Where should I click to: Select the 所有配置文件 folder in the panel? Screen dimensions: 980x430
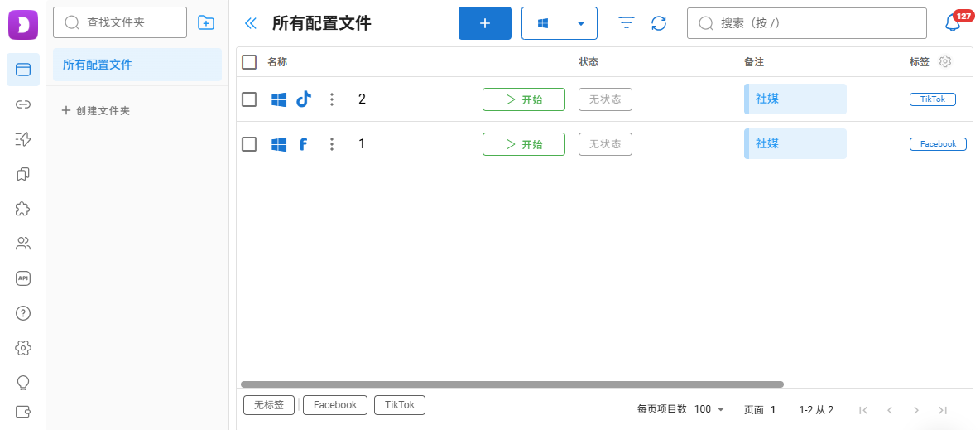pos(137,65)
